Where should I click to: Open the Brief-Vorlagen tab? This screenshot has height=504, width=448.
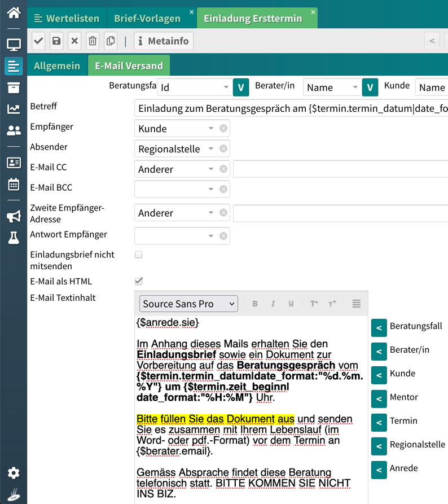pos(147,19)
